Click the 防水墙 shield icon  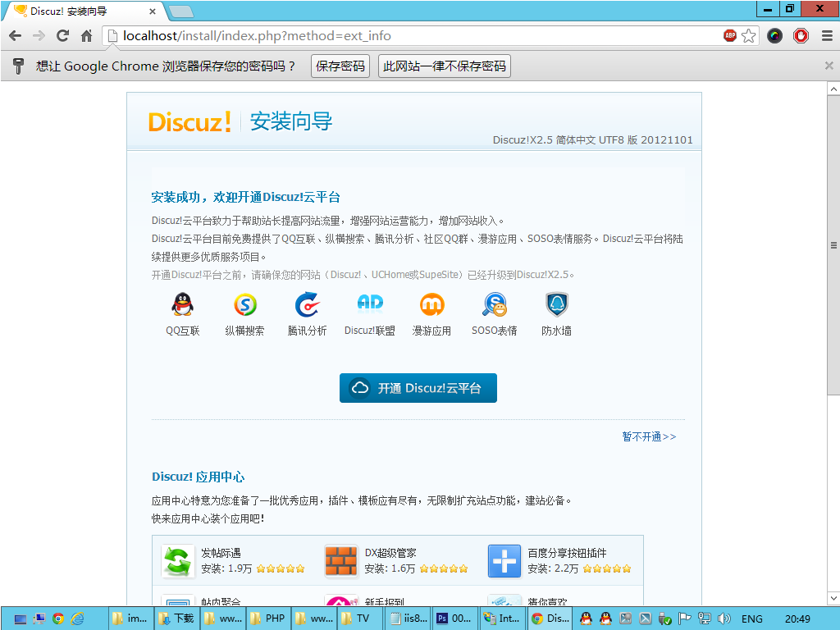tap(556, 305)
